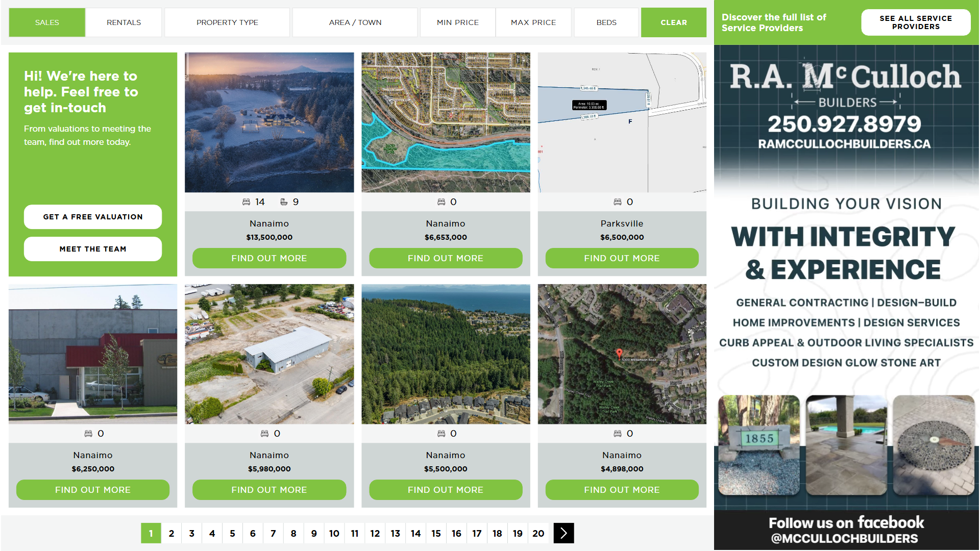This screenshot has height=551, width=980.
Task: Go to page 5 of results
Action: (232, 533)
